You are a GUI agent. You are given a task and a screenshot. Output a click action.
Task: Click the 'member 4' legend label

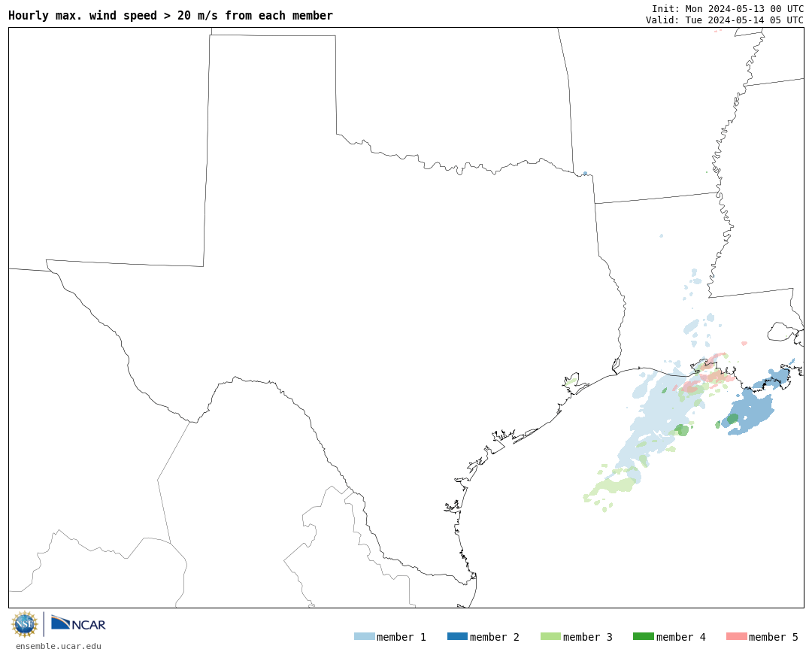click(x=680, y=637)
